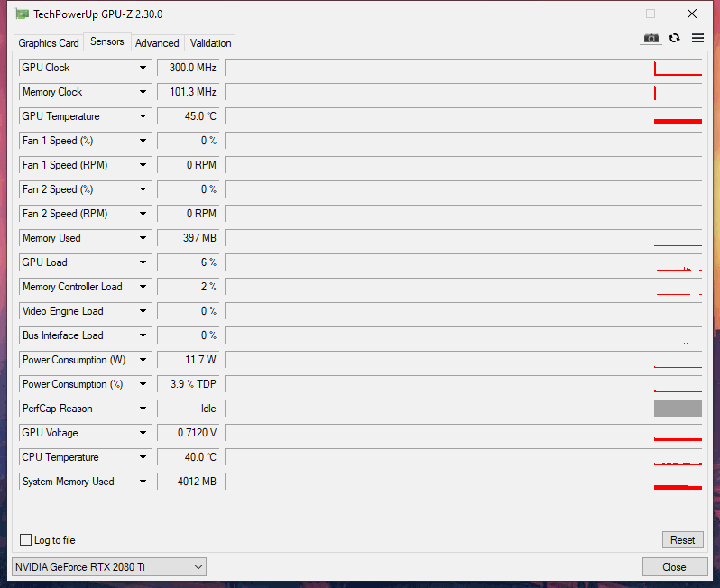
Task: Click the GPU-Z title bar app icon
Action: tap(22, 14)
